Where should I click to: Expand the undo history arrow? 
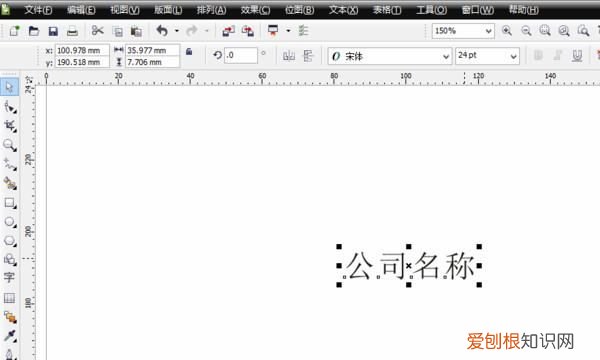pos(177,31)
